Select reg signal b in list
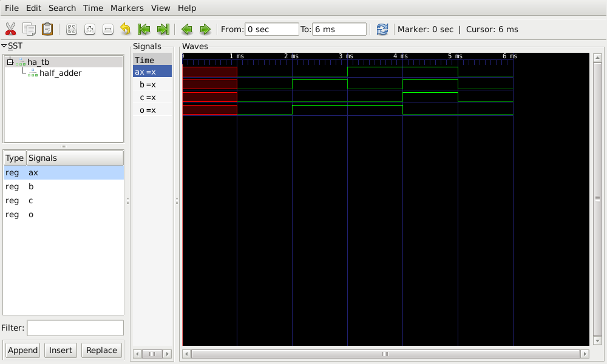607x364 pixels. pos(64,186)
